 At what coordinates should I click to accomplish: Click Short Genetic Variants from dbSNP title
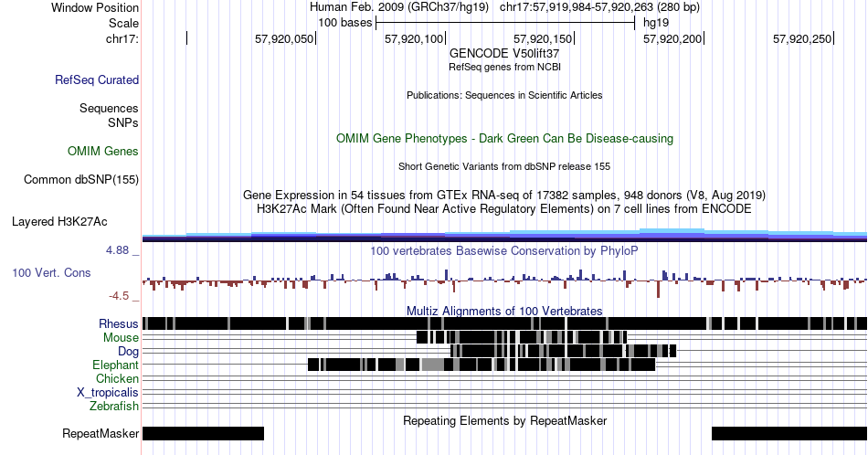tap(504, 166)
